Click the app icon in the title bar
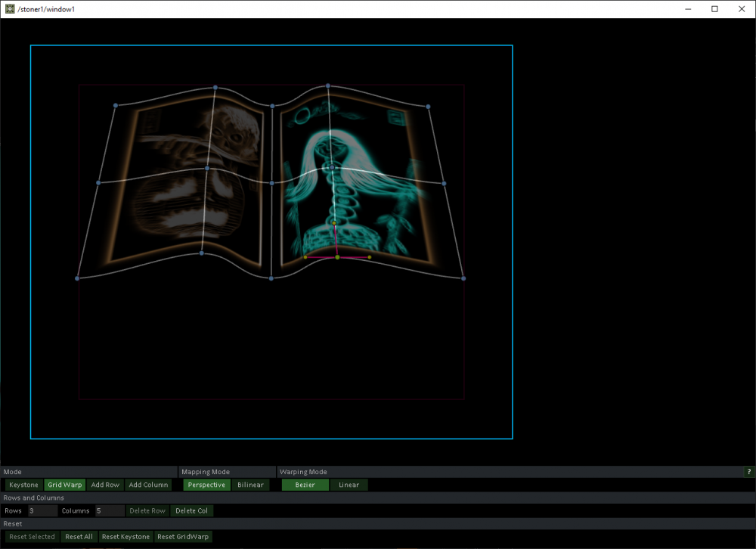The image size is (756, 549). 9,9
